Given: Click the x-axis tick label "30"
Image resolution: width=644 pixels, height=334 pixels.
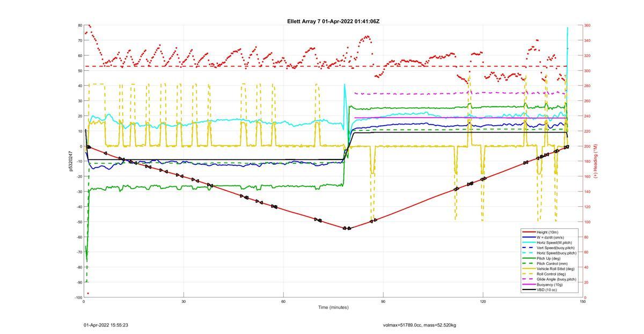Looking at the screenshot, I should [184, 301].
